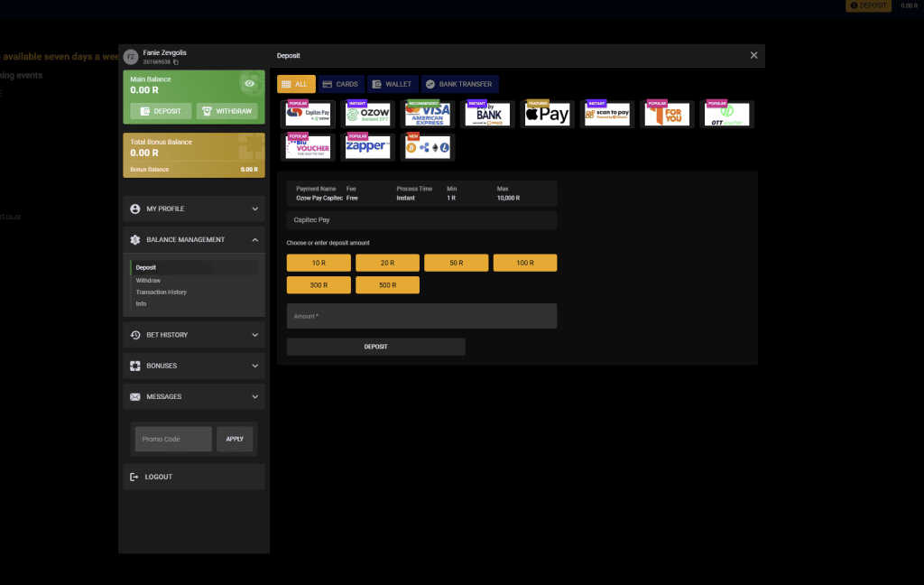Close the Deposit dialog
Image resolution: width=924 pixels, height=585 pixels.
point(753,55)
